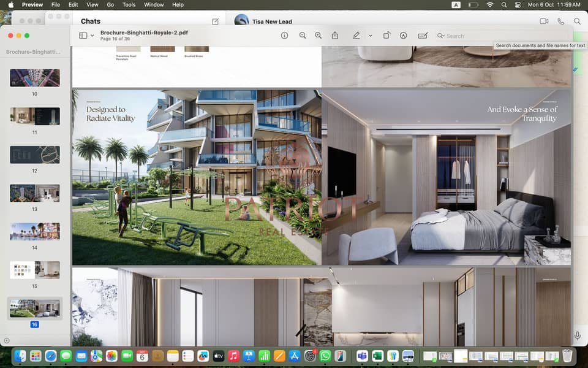Select page 13 thumbnail in sidebar
Screen dimensions: 588x368
click(35, 193)
